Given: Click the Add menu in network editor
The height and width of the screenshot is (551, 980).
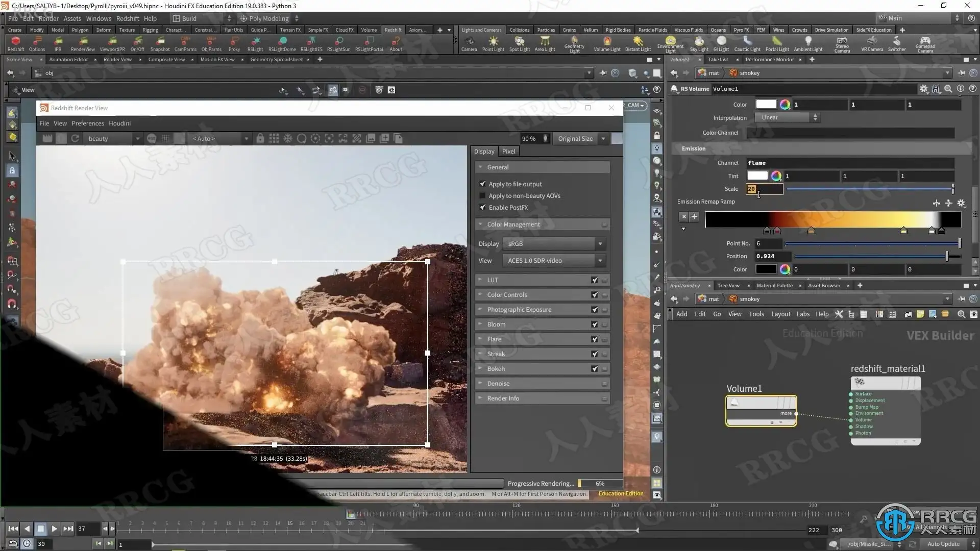Looking at the screenshot, I should [x=681, y=314].
